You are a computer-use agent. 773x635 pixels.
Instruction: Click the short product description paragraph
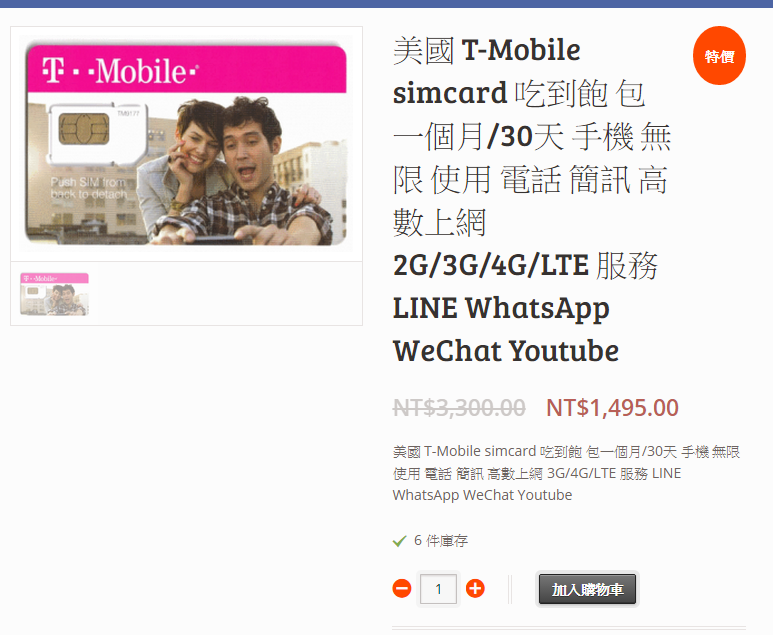click(566, 473)
